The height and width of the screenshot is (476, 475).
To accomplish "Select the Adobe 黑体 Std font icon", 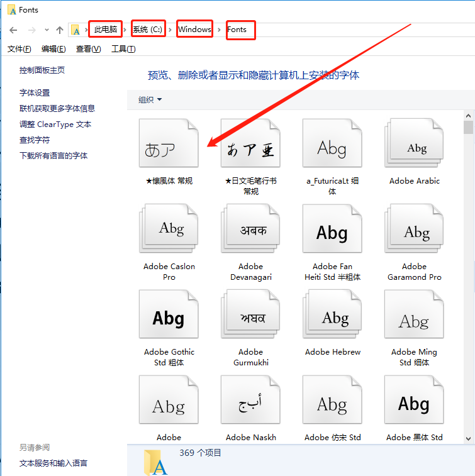I will click(x=414, y=399).
